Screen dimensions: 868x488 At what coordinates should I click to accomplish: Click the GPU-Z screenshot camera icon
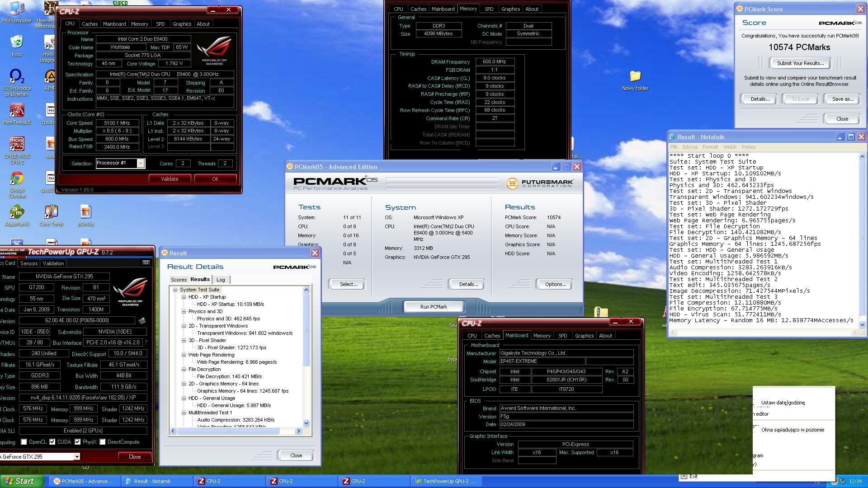pos(146,263)
